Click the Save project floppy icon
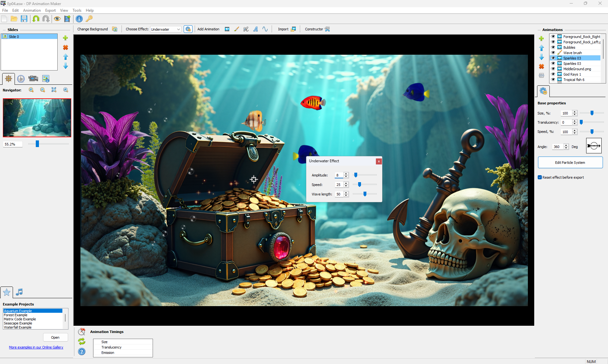 [x=24, y=19]
